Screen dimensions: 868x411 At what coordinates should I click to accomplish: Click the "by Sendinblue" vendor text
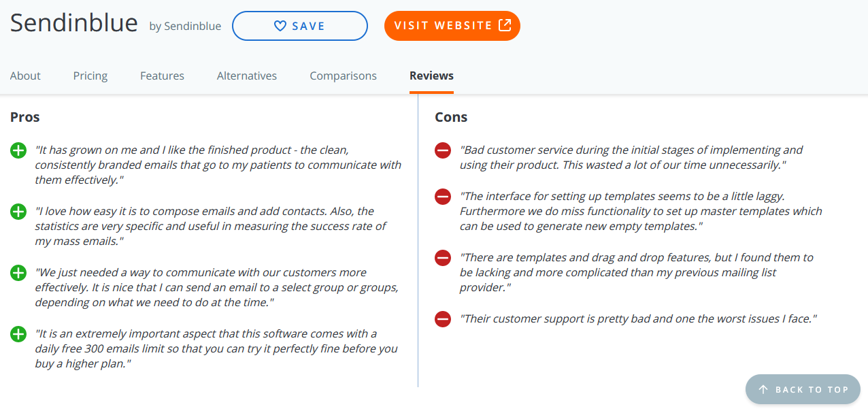tap(185, 27)
